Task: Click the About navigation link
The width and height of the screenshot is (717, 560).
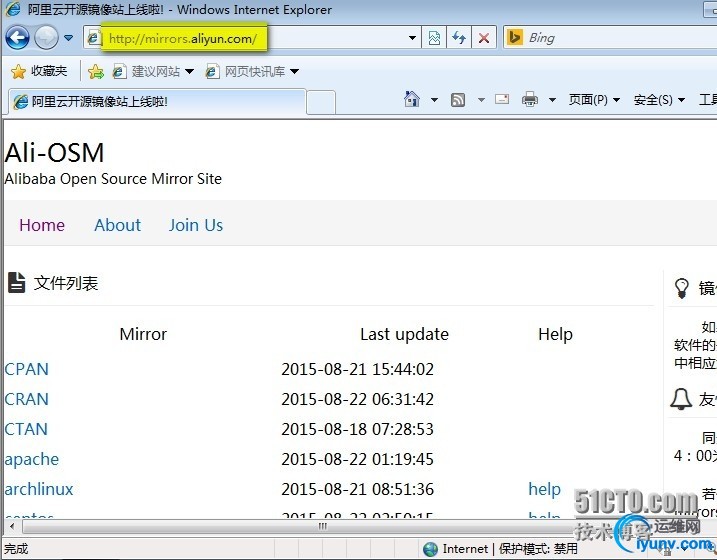Action: point(118,225)
